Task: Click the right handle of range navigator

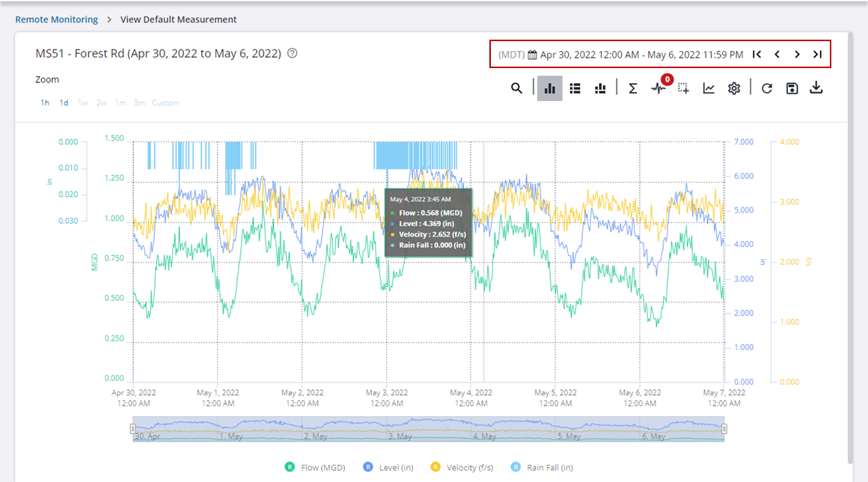Action: pyautogui.click(x=724, y=429)
